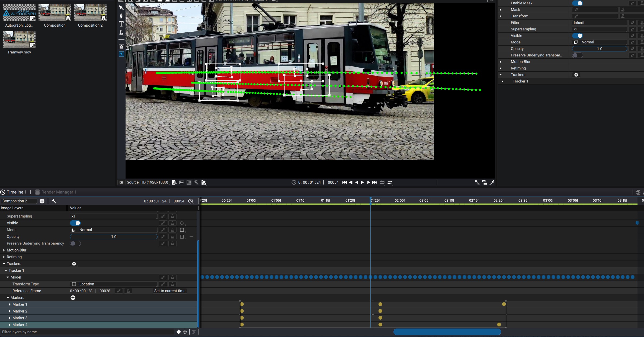
Task: Click the fit-width icon in viewer bar
Action: tap(182, 182)
